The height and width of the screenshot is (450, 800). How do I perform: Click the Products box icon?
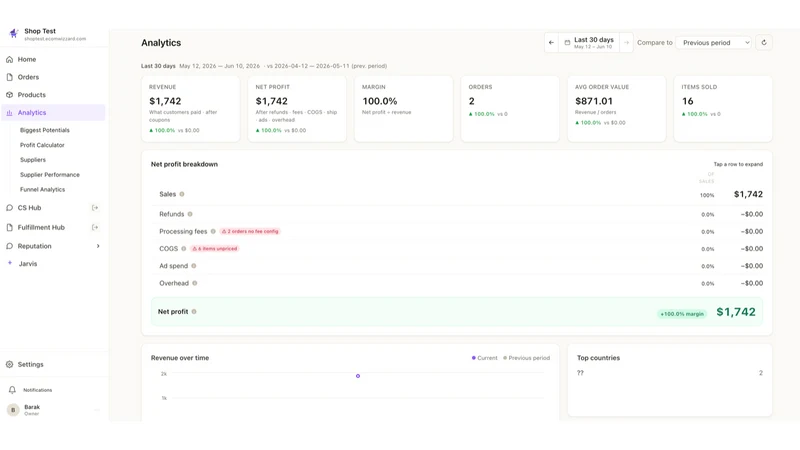coord(9,95)
